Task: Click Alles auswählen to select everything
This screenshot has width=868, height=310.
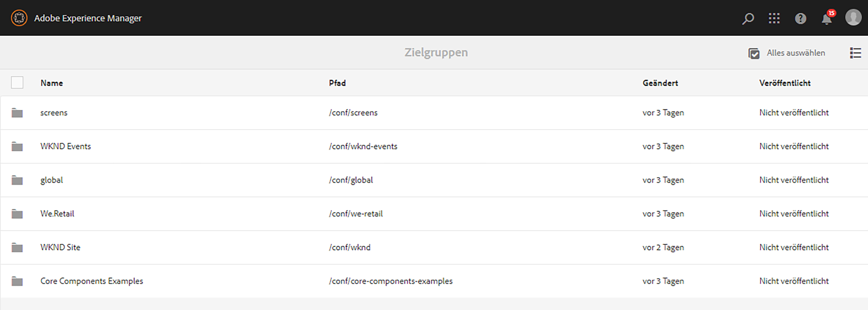Action: [787, 53]
